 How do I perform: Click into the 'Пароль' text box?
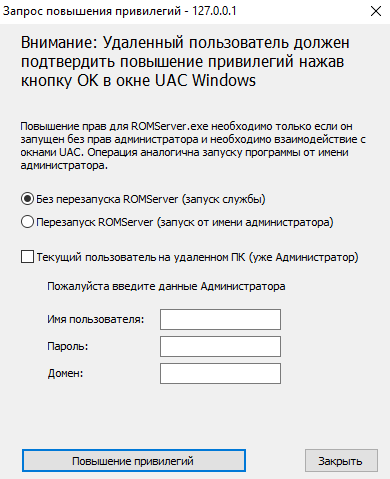[220, 346]
